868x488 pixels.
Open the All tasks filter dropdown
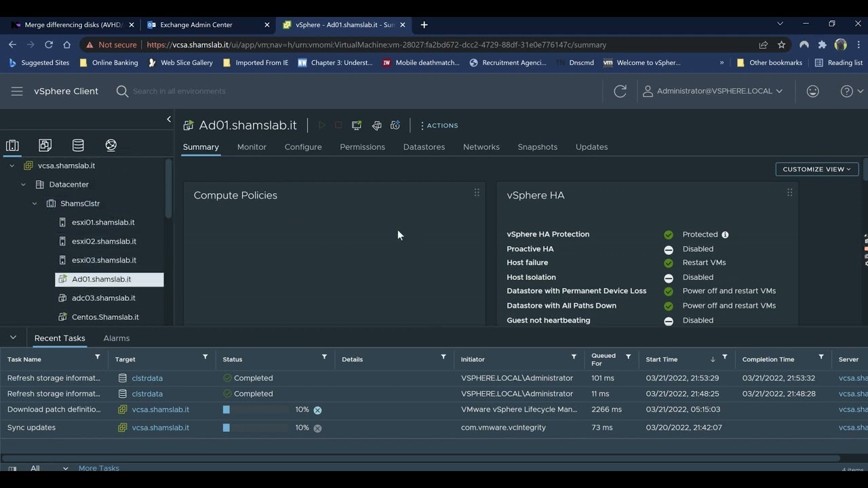tap(49, 468)
